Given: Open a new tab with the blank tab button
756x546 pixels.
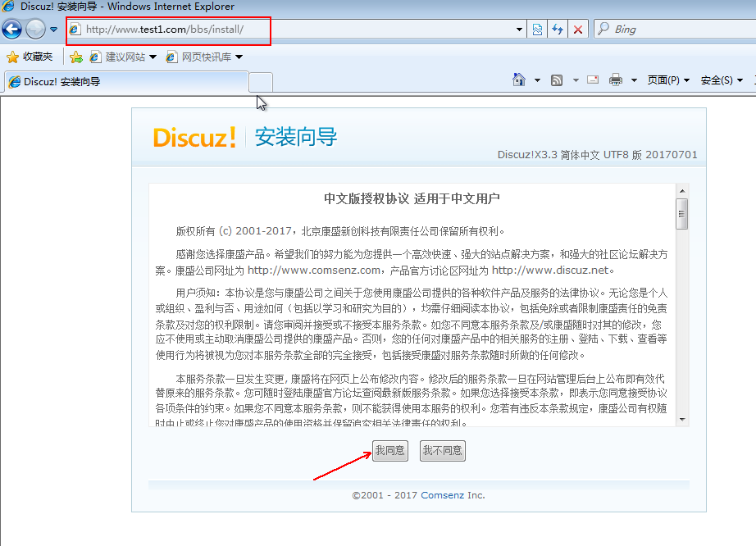Looking at the screenshot, I should (x=261, y=82).
